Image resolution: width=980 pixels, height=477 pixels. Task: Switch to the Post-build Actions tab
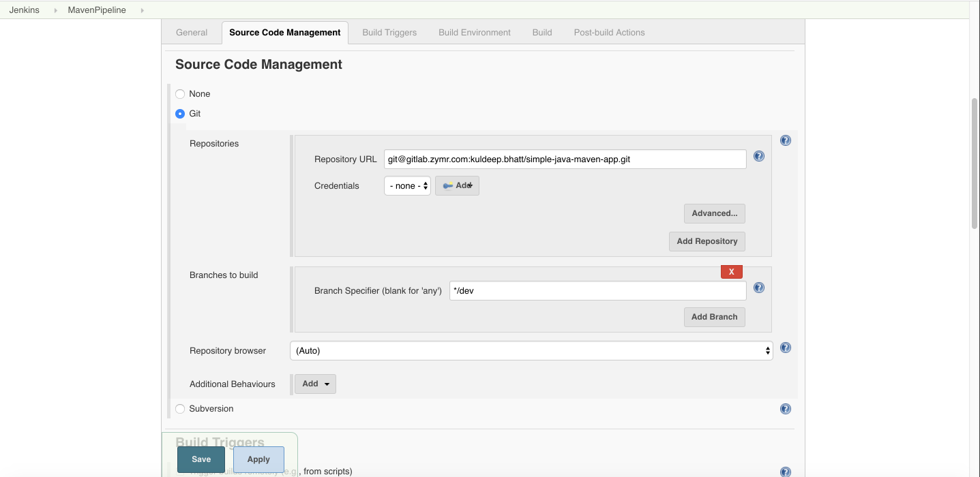(x=609, y=32)
